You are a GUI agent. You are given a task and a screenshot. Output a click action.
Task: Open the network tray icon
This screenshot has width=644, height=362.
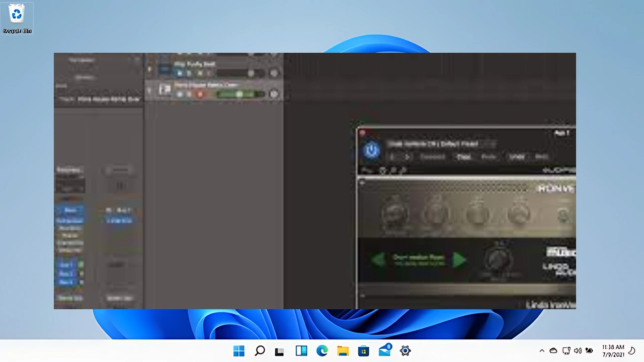pos(567,351)
